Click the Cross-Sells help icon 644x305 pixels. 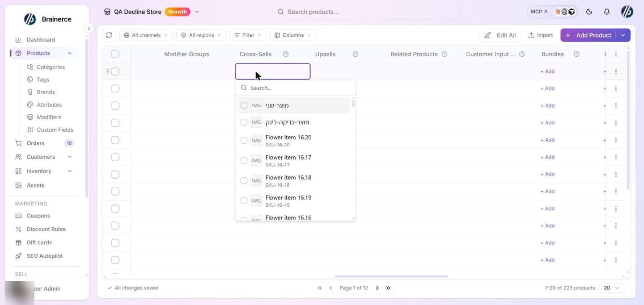(286, 54)
